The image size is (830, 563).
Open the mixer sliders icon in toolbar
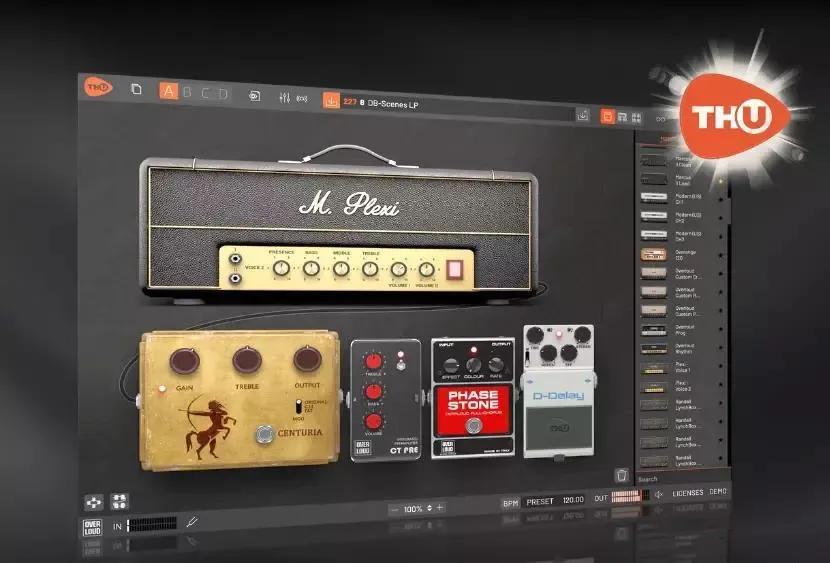[x=284, y=98]
